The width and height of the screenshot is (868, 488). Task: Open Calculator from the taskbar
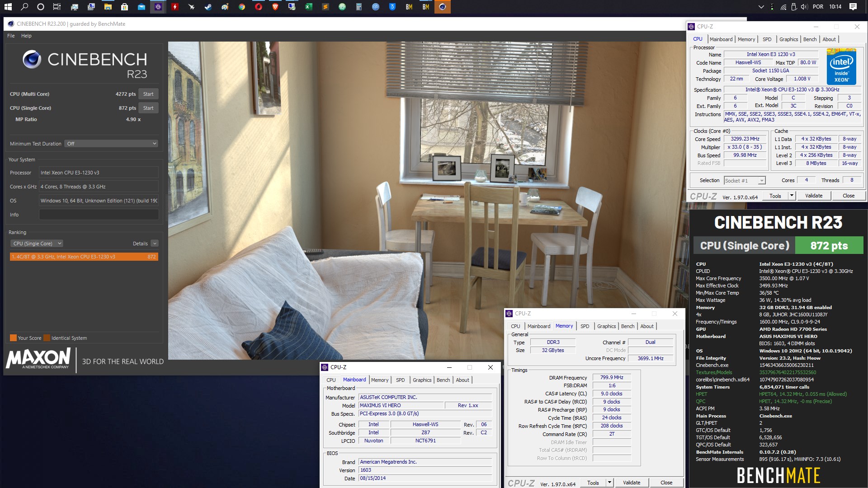pyautogui.click(x=359, y=7)
